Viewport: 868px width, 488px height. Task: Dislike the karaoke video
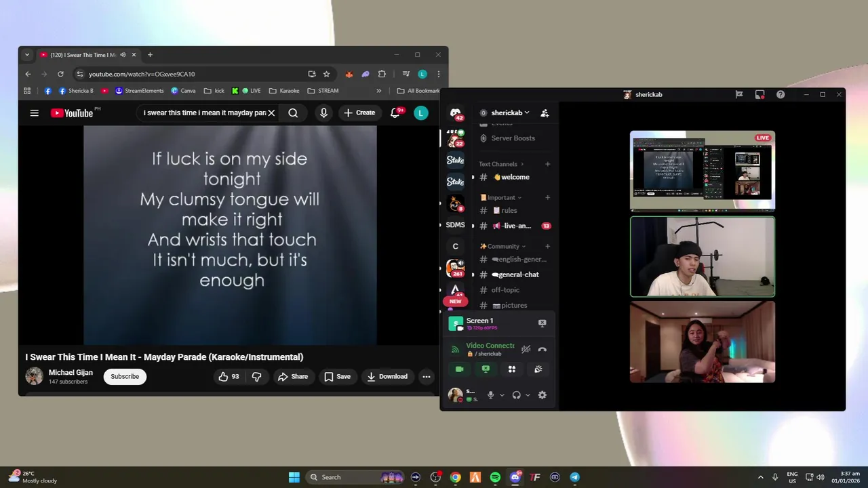(x=256, y=376)
